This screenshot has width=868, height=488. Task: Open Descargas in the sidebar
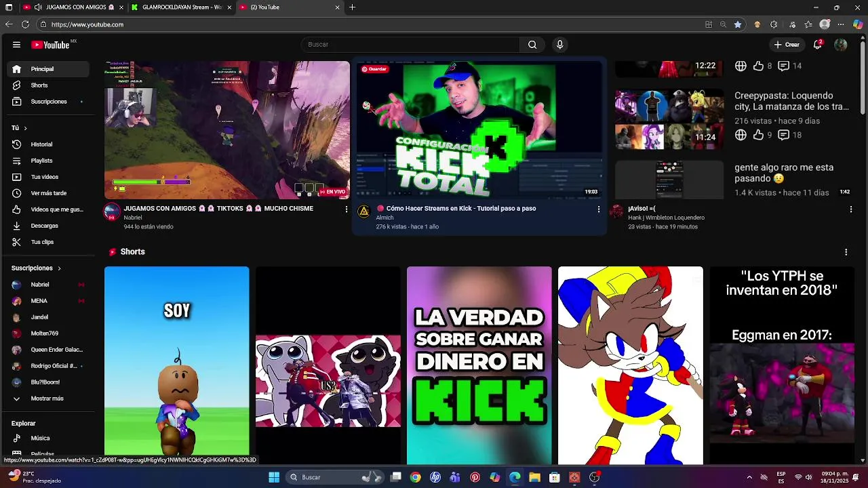pos(47,226)
